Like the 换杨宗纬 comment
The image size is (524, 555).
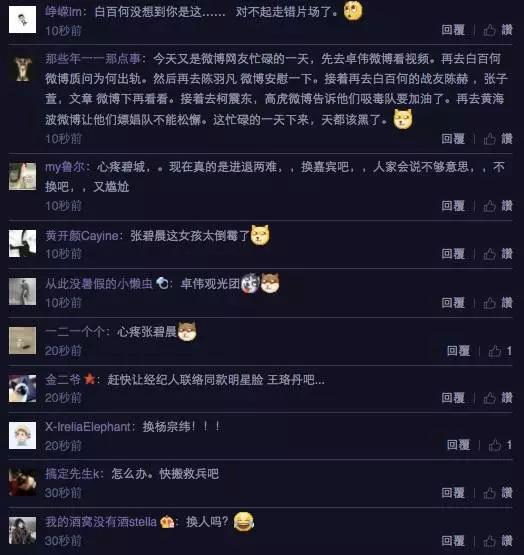(500, 445)
